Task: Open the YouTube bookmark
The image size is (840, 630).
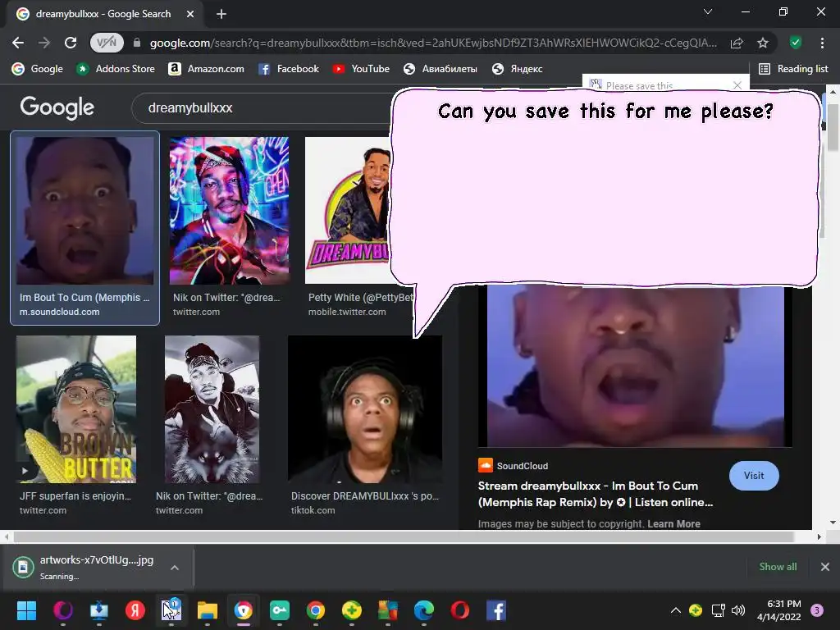Action: pyautogui.click(x=361, y=69)
